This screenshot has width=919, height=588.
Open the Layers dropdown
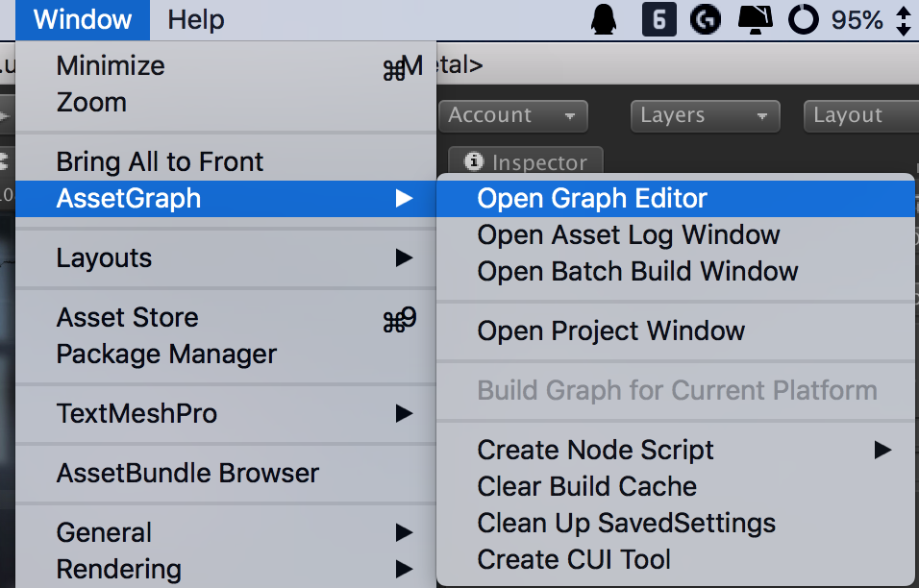706,115
